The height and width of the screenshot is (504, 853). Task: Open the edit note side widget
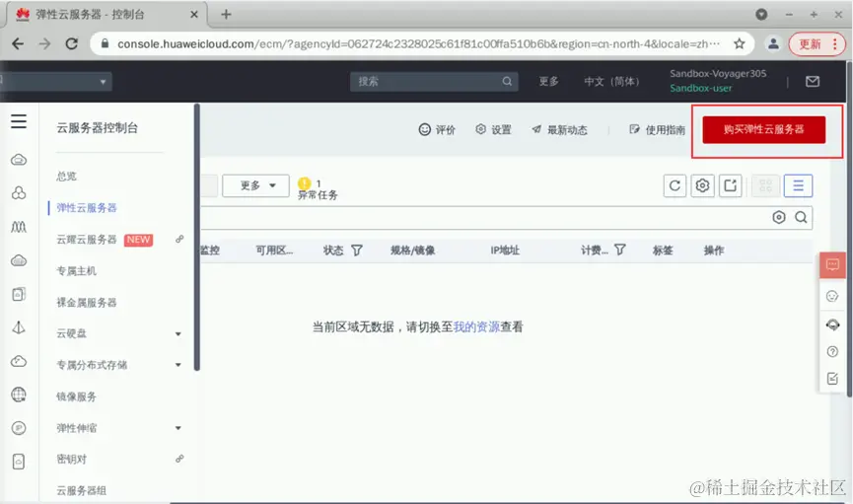[832, 379]
